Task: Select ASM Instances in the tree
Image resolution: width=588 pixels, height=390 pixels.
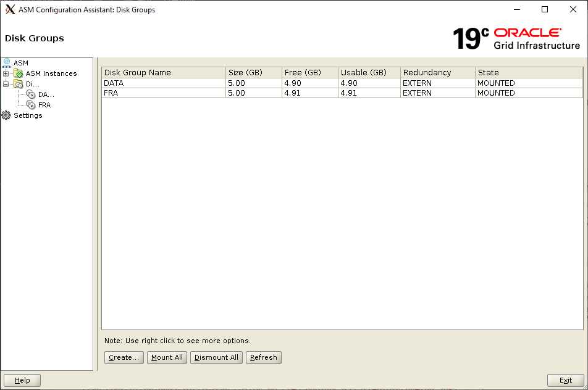Action: coord(51,73)
